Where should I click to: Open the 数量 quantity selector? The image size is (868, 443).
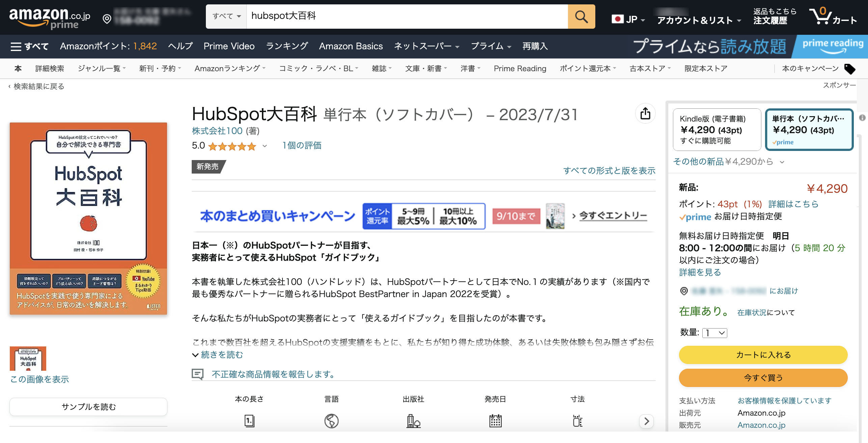click(x=714, y=333)
